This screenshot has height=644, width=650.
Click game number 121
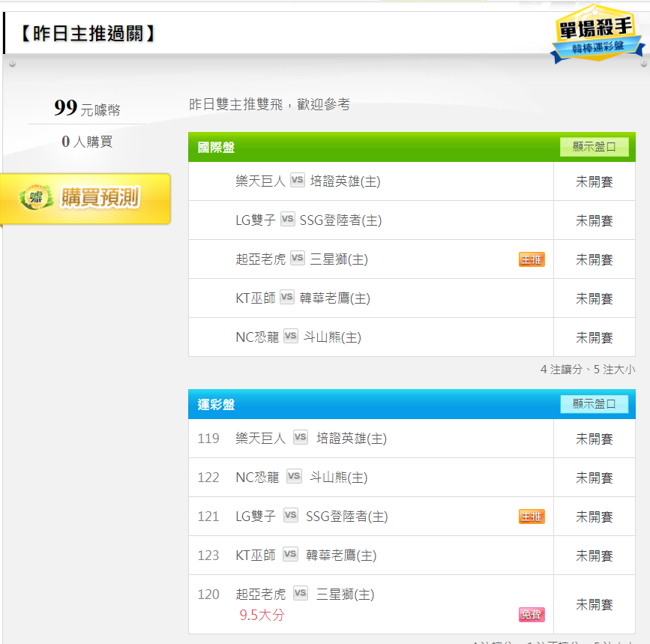(208, 517)
